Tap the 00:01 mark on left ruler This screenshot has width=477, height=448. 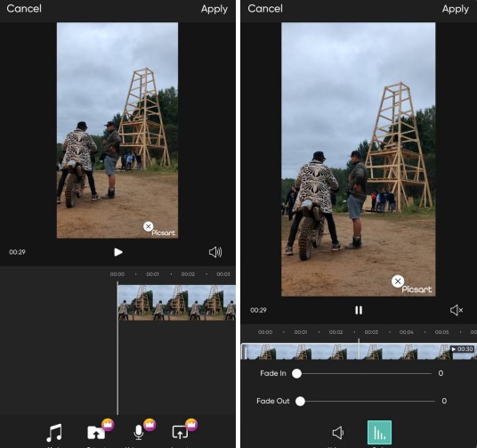[152, 274]
